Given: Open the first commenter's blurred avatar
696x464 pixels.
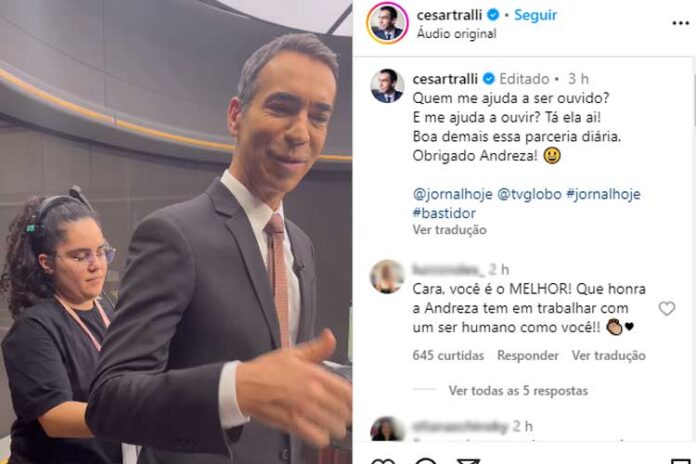Looking at the screenshot, I should click(x=387, y=277).
